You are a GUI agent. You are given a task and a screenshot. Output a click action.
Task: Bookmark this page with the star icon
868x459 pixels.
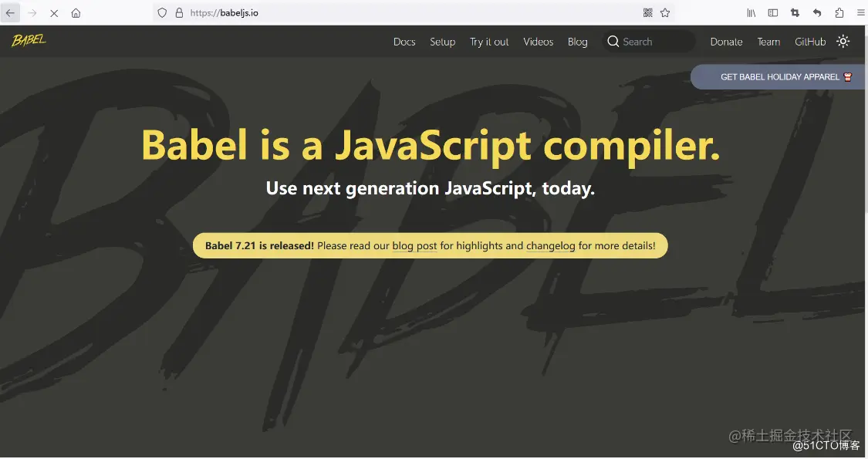[x=665, y=13]
